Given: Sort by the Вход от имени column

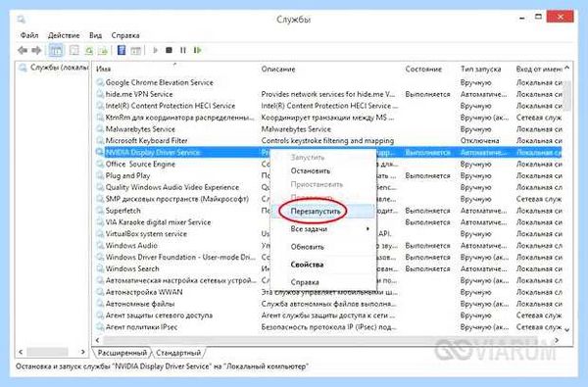Looking at the screenshot, I should [x=538, y=69].
